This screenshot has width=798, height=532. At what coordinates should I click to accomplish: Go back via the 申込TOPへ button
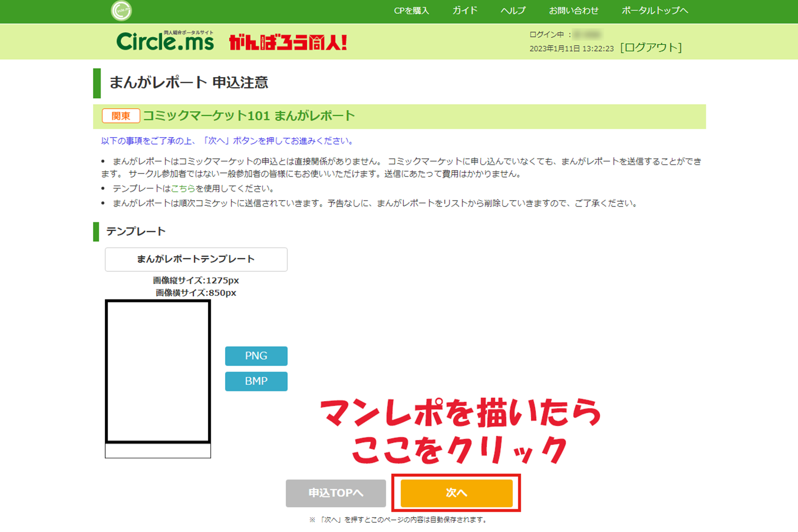pos(336,493)
